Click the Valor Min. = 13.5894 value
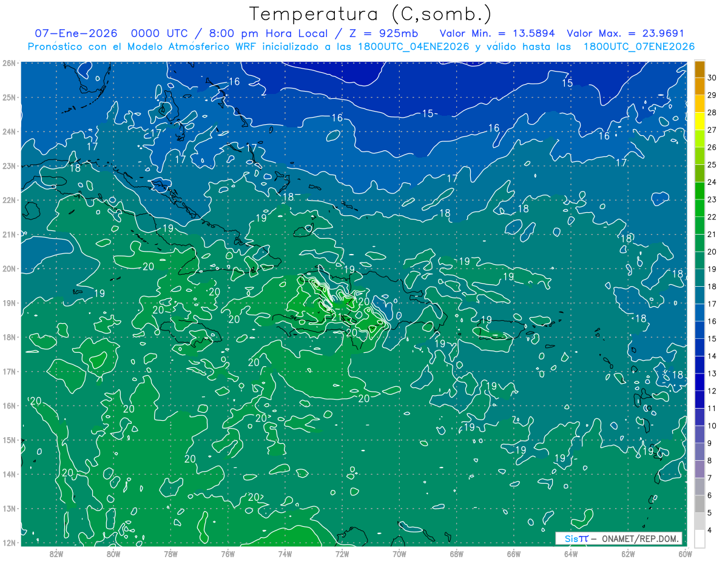The width and height of the screenshot is (728, 562). 497,33
